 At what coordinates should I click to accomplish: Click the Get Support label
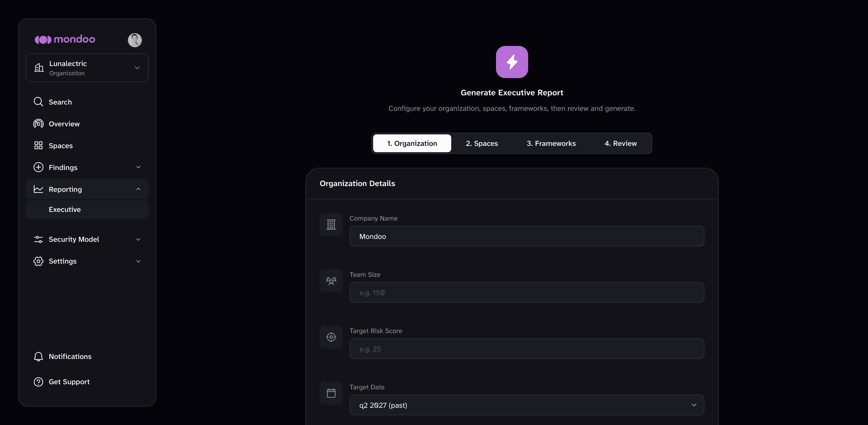coord(69,382)
